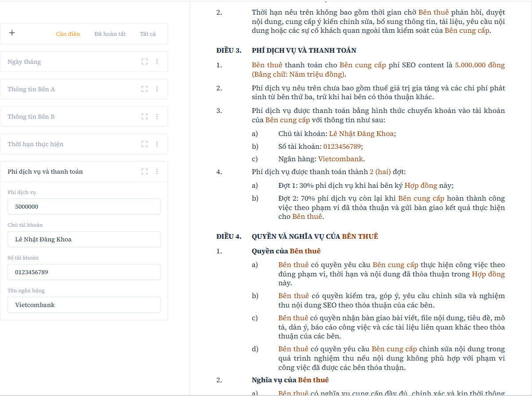Edit the Số tài khoản input field
The image size is (532, 396).
(x=84, y=272)
